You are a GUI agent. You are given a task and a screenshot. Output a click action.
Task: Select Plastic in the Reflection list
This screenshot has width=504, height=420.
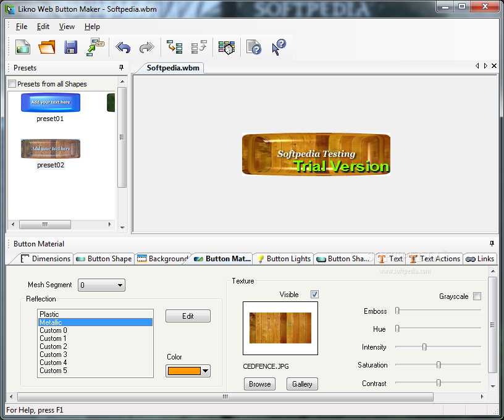click(96, 314)
